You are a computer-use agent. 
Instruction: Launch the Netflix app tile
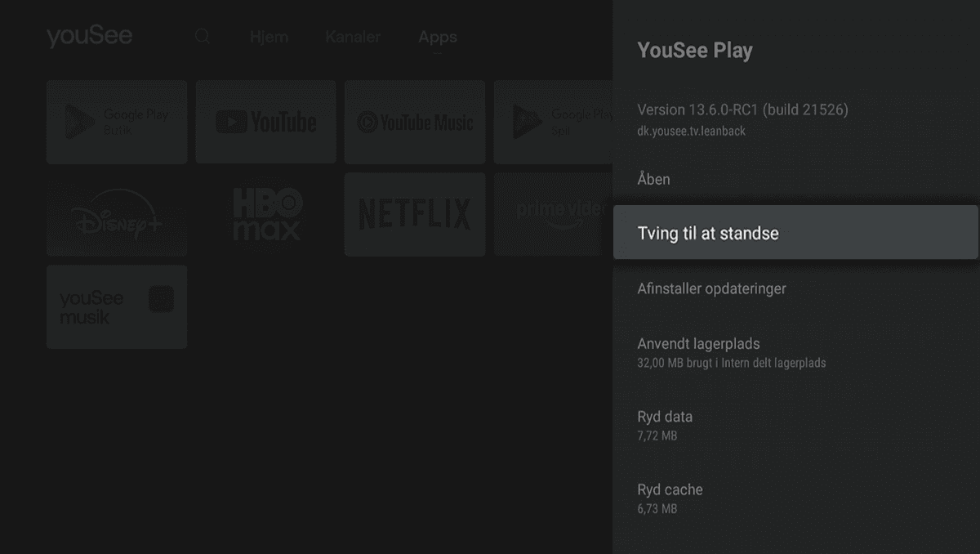(414, 215)
